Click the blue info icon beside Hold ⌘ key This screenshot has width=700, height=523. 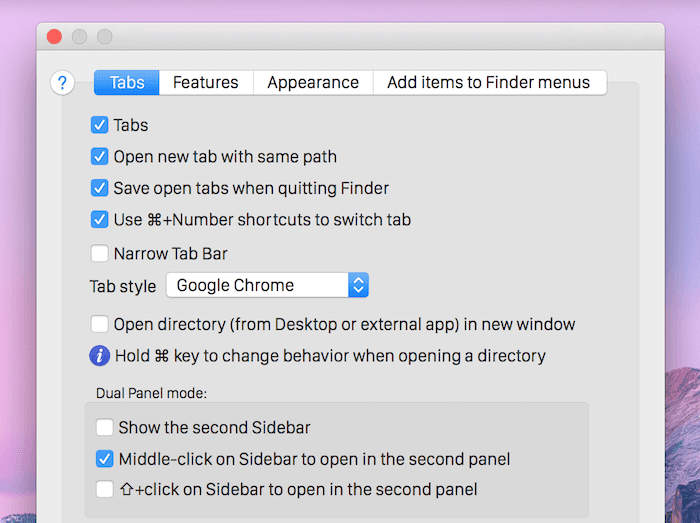click(x=100, y=356)
